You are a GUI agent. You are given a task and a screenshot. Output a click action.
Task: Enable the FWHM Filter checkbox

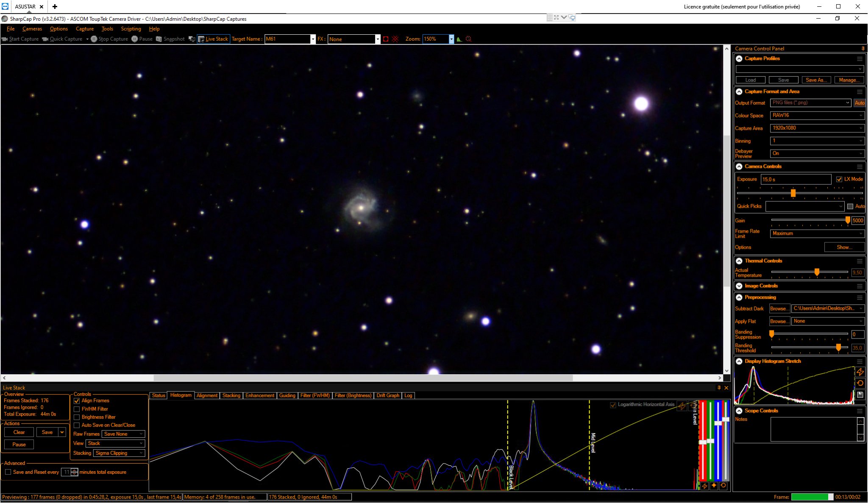(x=77, y=409)
